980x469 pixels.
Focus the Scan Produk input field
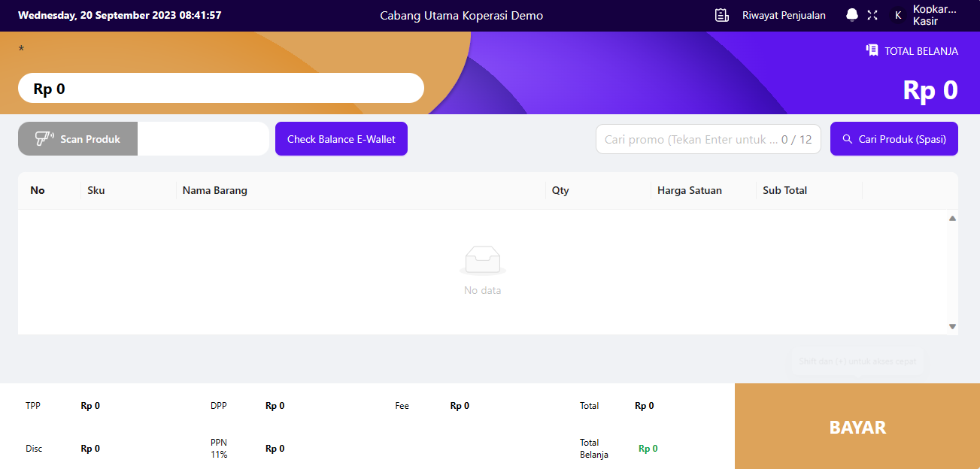[x=203, y=139]
